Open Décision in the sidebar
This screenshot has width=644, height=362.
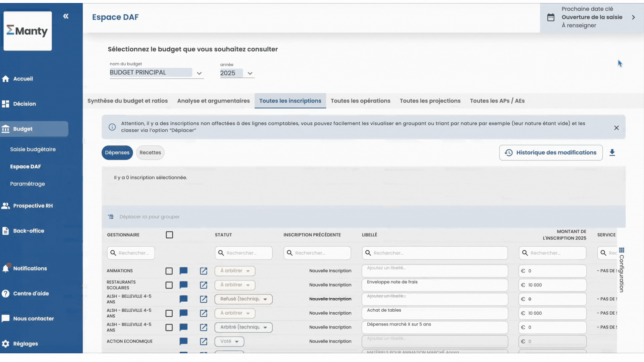point(19,104)
